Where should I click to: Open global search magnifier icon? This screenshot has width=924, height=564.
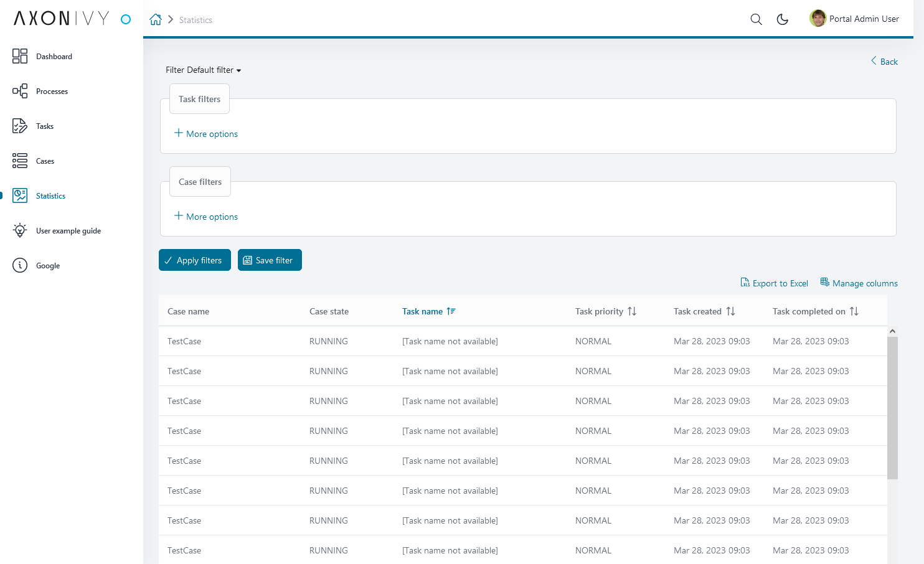(756, 19)
